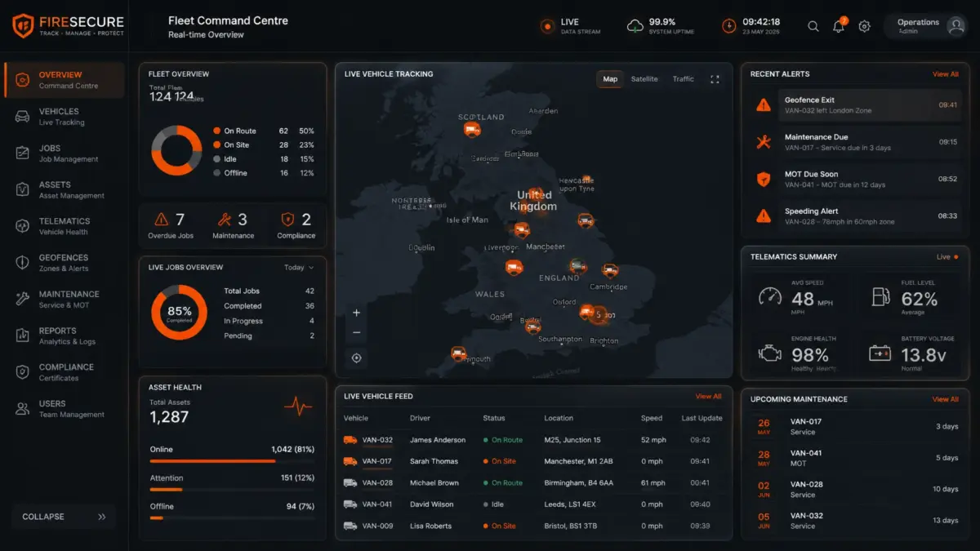The image size is (980, 551).
Task: Switch map to Satellite view
Action: 644,79
